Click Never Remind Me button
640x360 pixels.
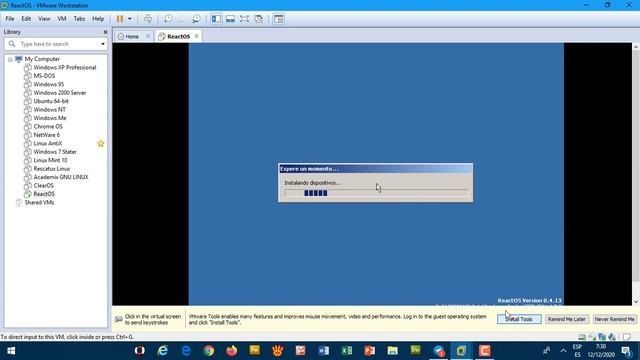coord(614,319)
